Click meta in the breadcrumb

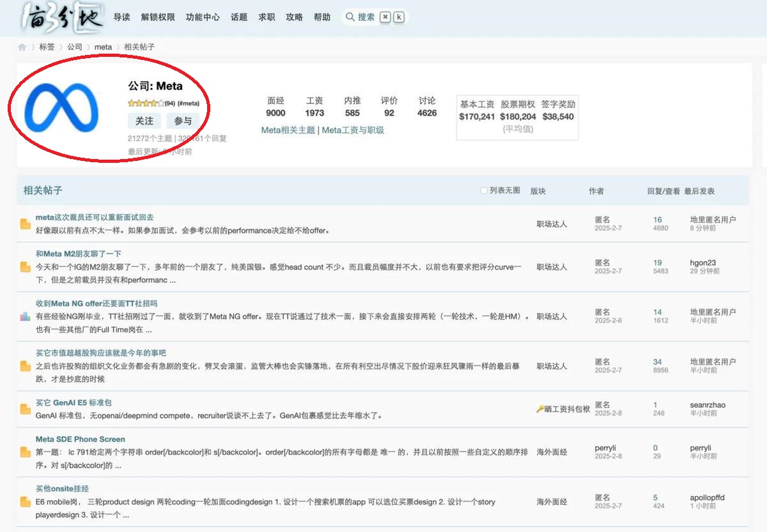coord(103,47)
